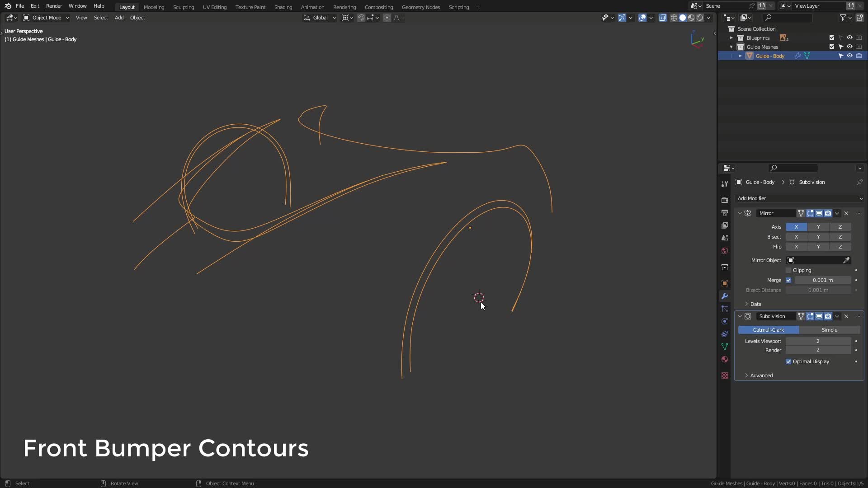Open the Material properties tab

(x=725, y=359)
